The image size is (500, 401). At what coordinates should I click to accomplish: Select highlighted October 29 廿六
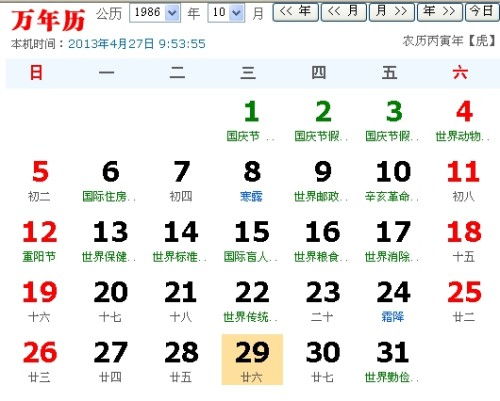coord(252,360)
